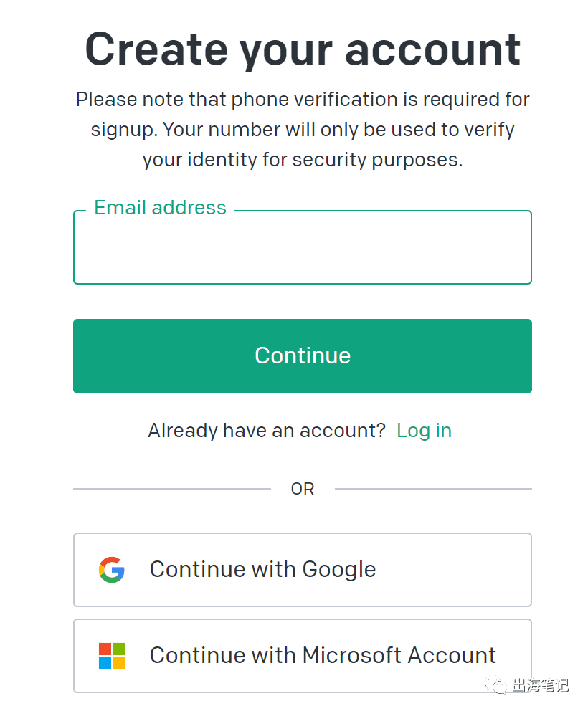
Task: Click the words Microsoft Account in button
Action: (x=399, y=655)
